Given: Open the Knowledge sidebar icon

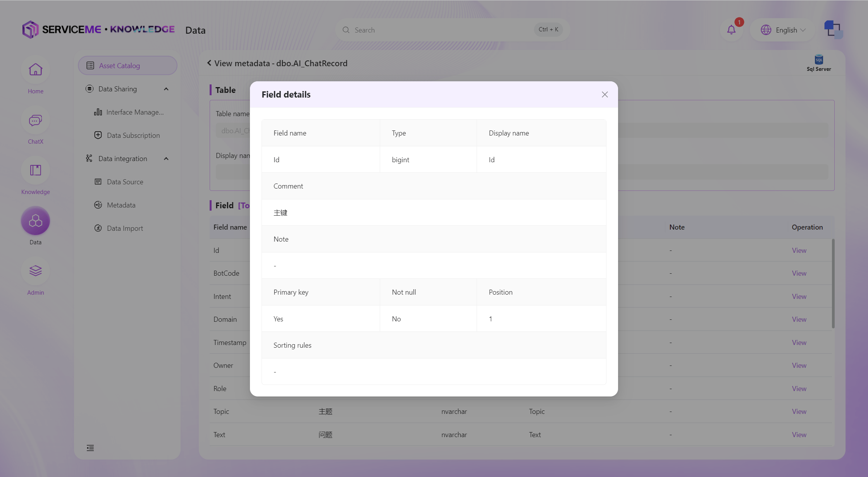Looking at the screenshot, I should click(35, 171).
